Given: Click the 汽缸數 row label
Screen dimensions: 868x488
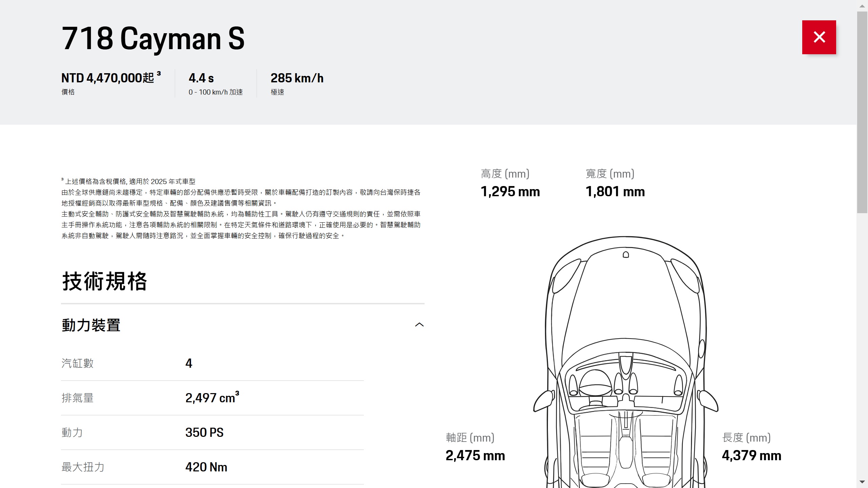Looking at the screenshot, I should tap(77, 363).
